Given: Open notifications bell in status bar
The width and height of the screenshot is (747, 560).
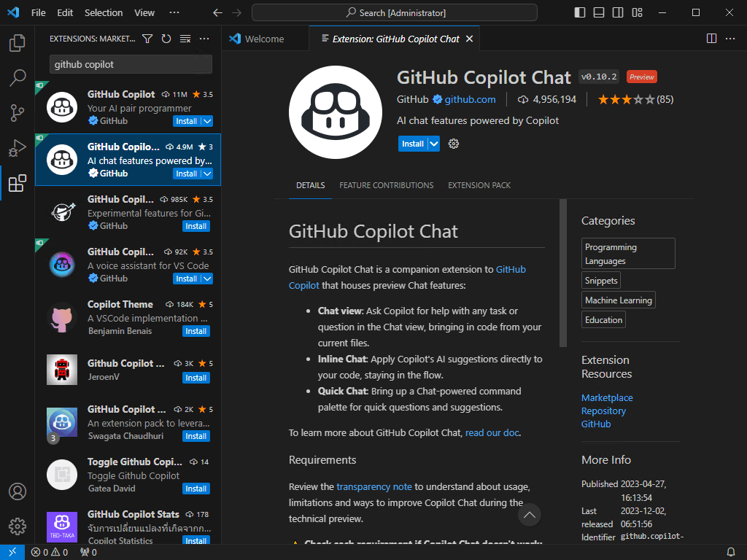Looking at the screenshot, I should pos(730,552).
